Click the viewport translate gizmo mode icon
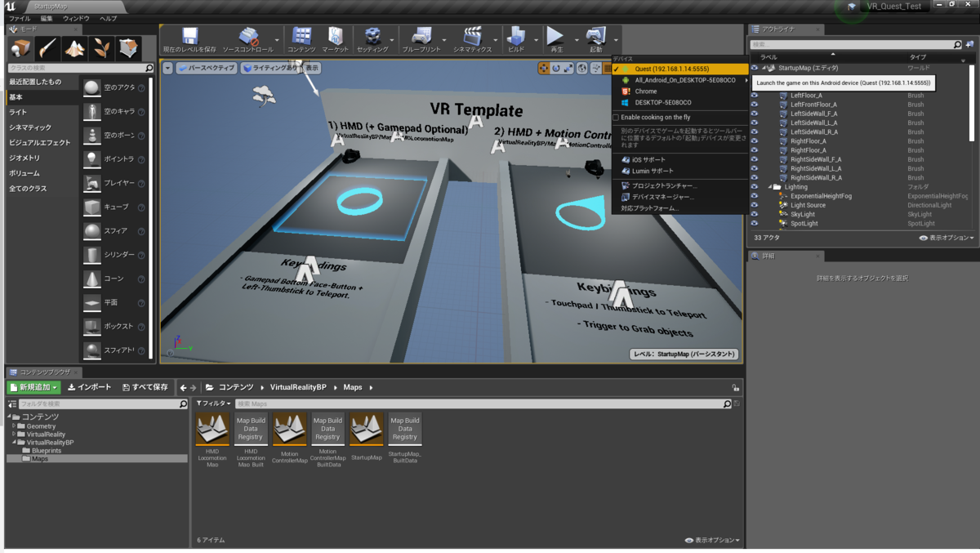The image size is (980, 553). 544,69
